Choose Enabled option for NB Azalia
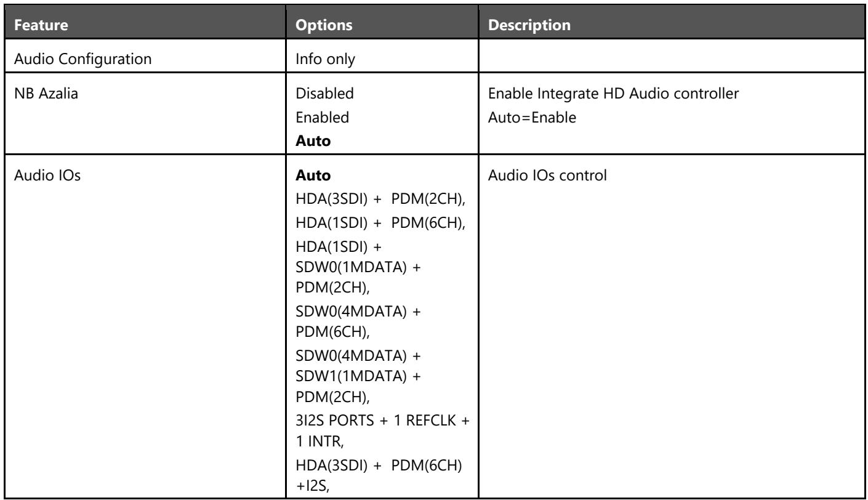This screenshot has width=868, height=500. click(x=315, y=118)
